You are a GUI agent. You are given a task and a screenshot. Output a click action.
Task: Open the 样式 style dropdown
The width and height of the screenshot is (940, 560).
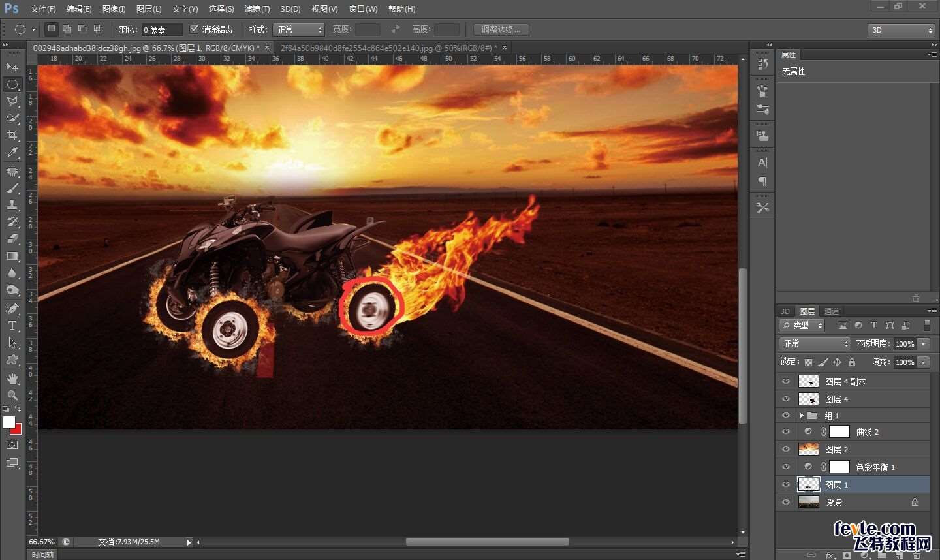coord(299,29)
